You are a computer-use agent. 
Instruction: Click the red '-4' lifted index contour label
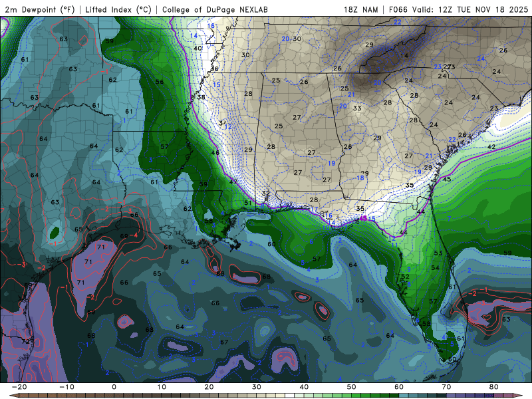(134, 235)
